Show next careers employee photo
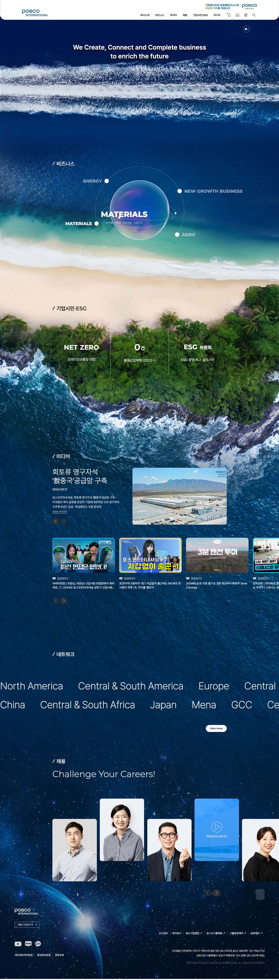Screen dimensions: 279x980 click(x=216, y=892)
